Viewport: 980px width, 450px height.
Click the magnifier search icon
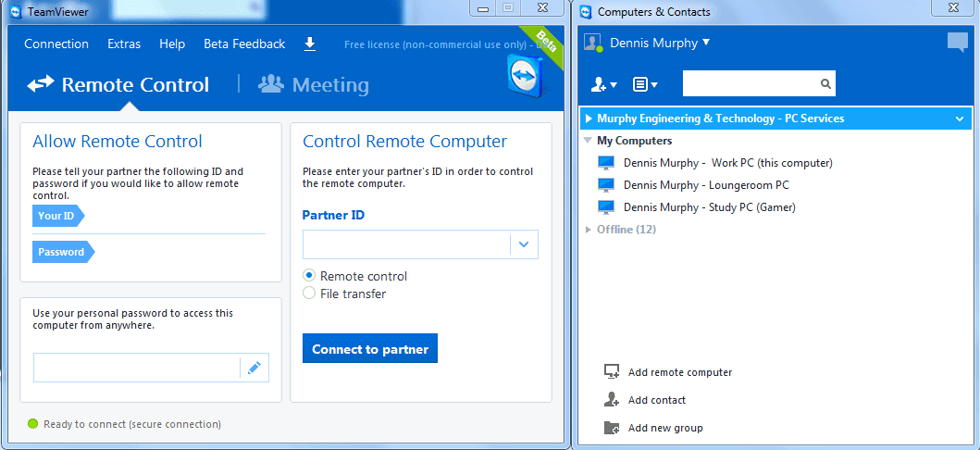click(x=825, y=83)
